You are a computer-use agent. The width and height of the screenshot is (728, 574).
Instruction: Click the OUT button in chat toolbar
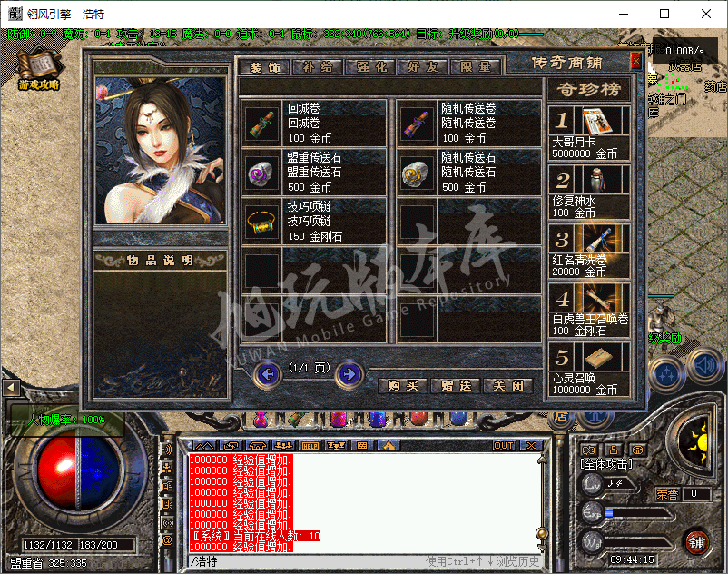[x=503, y=446]
